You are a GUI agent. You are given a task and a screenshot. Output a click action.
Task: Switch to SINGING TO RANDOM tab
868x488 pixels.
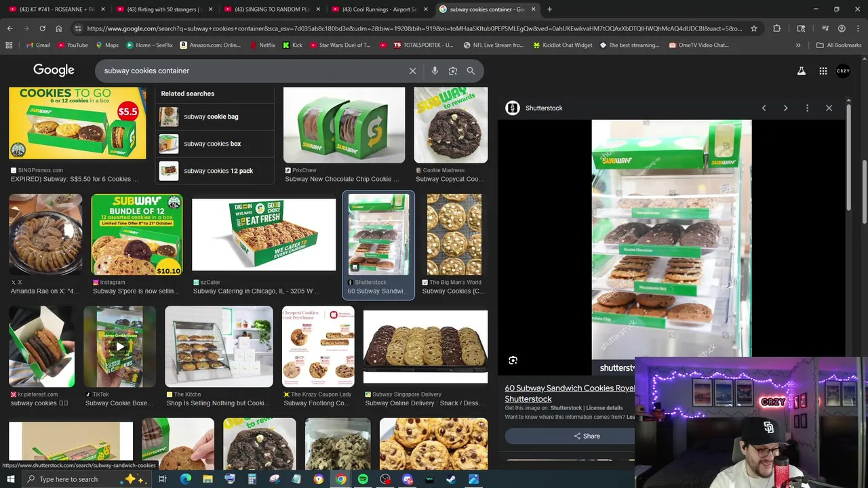point(270,9)
